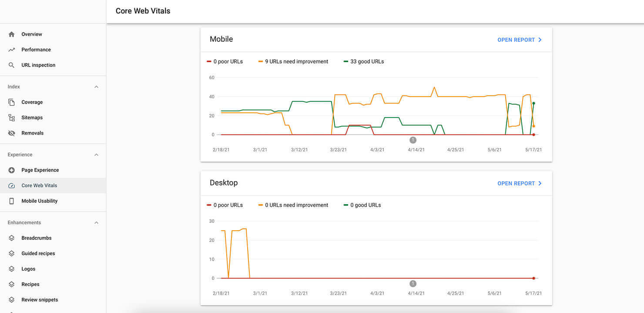Collapse the Index section chevron
Image resolution: width=644 pixels, height=313 pixels.
pyautogui.click(x=96, y=87)
